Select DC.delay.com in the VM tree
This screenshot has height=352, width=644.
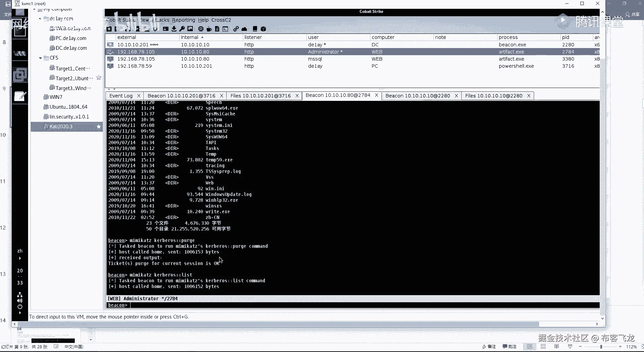point(68,48)
